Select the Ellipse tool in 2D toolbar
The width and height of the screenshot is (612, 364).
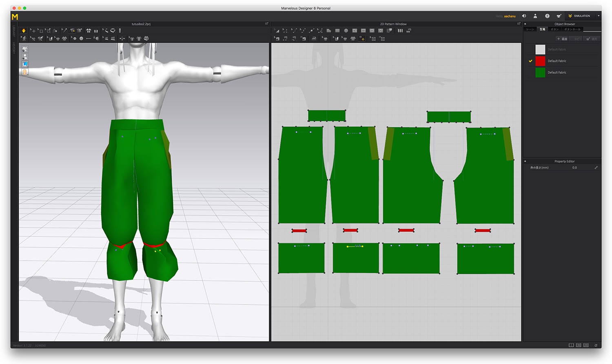[x=346, y=31]
